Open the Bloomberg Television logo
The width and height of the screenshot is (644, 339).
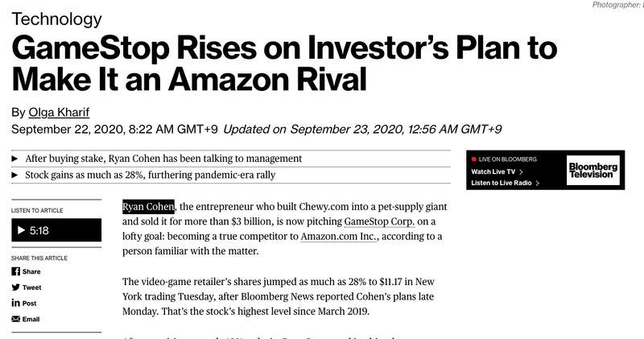click(x=593, y=170)
